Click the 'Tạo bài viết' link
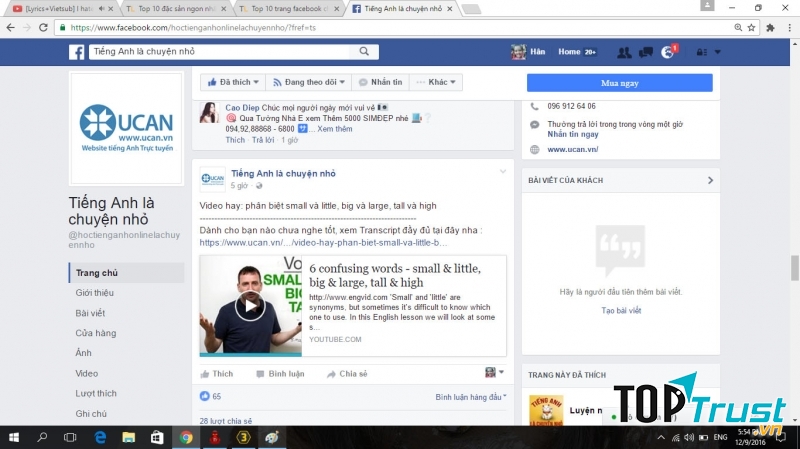Screen dimensions: 800x449 [x=620, y=311]
